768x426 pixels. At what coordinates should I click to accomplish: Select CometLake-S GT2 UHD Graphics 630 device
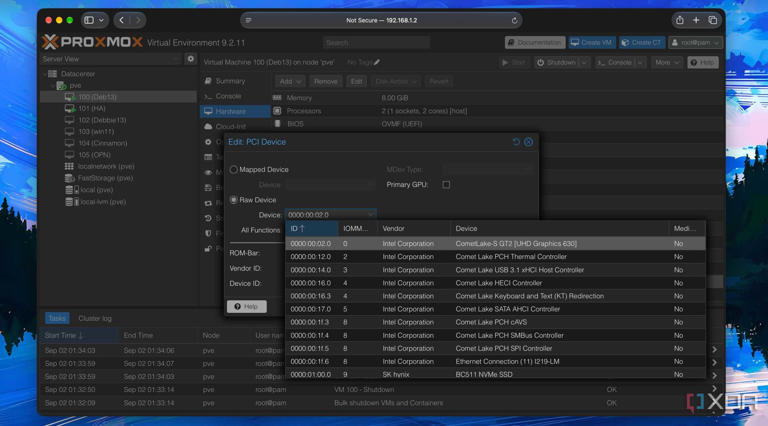tap(495, 243)
